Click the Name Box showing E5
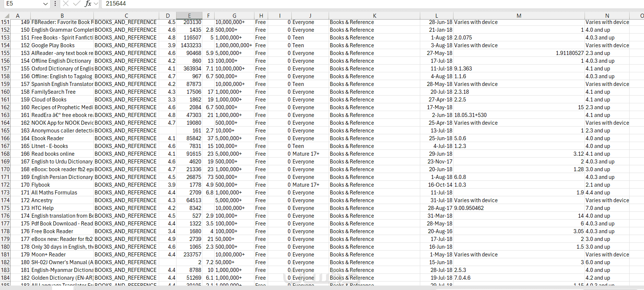The image size is (644, 290). (x=23, y=4)
